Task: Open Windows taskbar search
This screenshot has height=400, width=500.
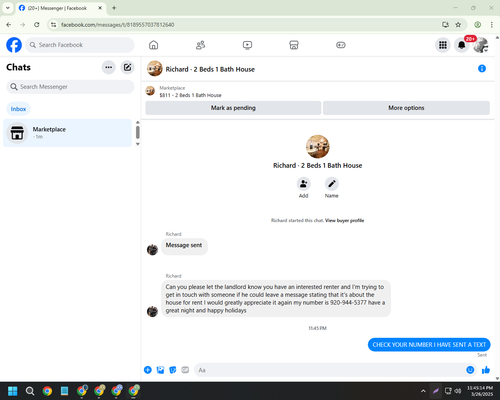Action: [x=30, y=391]
